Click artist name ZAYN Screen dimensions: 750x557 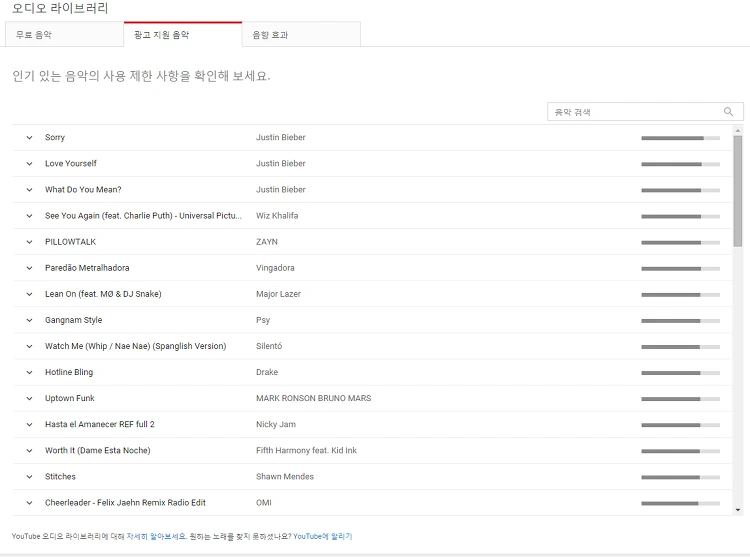(266, 242)
